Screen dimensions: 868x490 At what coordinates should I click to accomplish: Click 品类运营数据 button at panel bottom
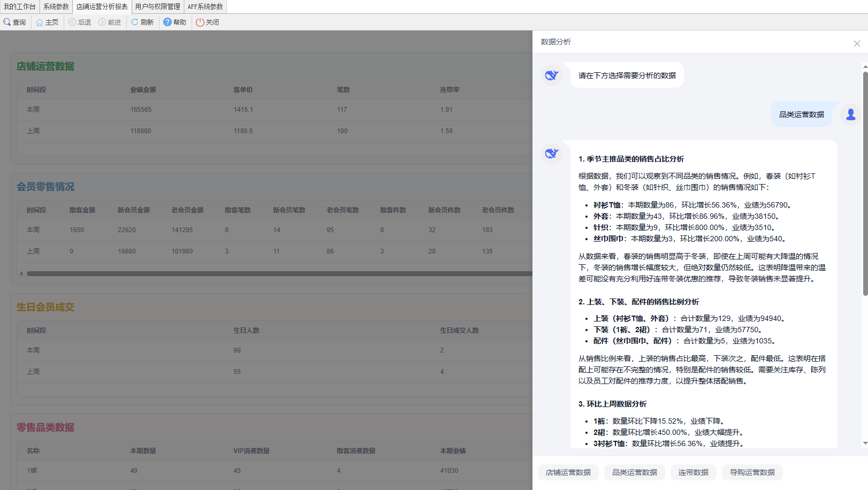pos(634,472)
